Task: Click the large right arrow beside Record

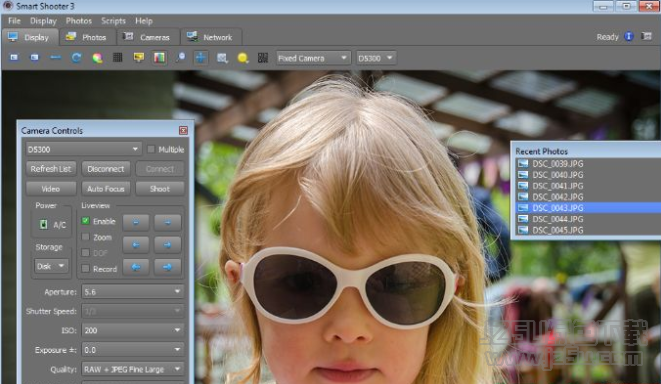Action: coord(167,267)
